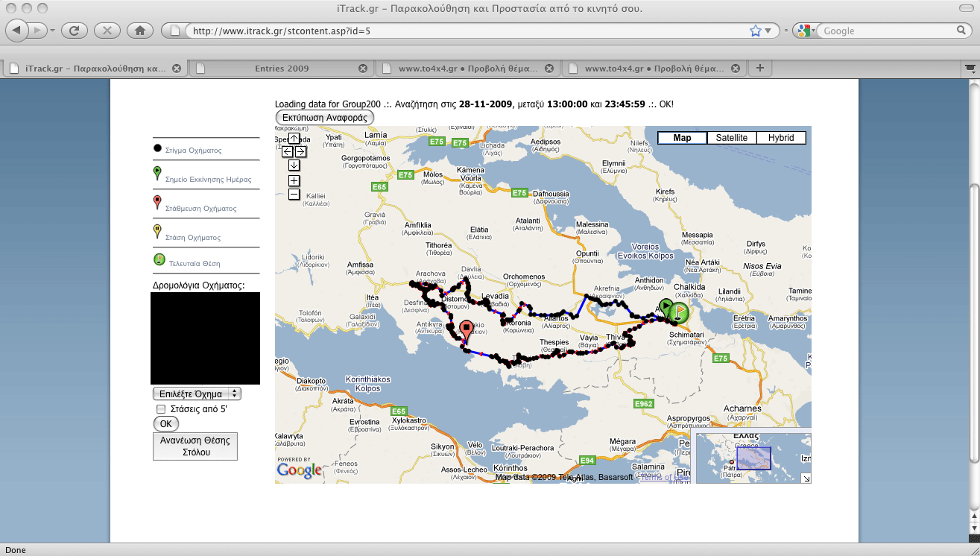Viewport: 980px width, 556px height.
Task: Switch to first www.to4x4.gr tab
Action: pyautogui.click(x=467, y=69)
